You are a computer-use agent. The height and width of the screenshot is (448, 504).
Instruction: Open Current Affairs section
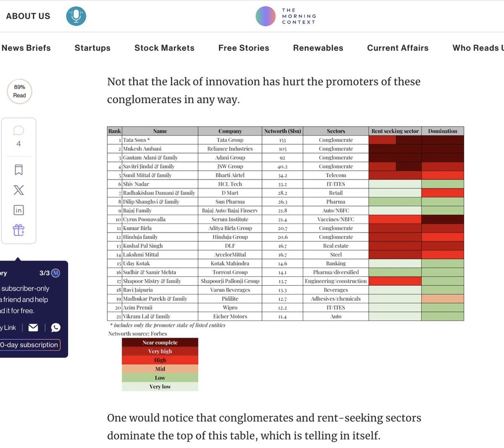pos(398,48)
